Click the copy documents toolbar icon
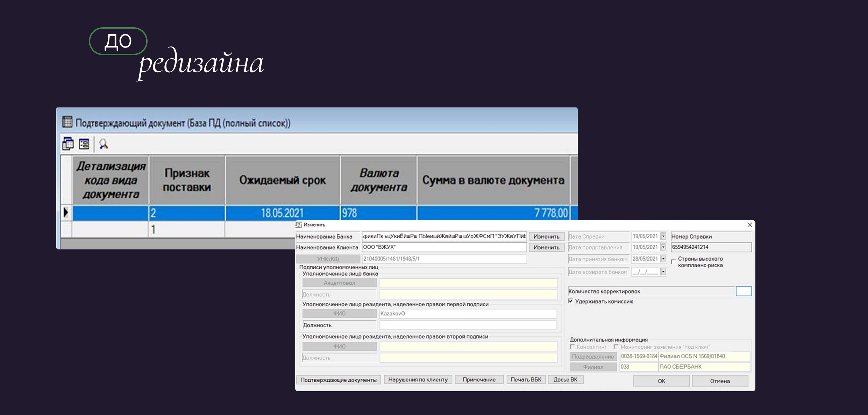The image size is (868, 415). point(68,144)
